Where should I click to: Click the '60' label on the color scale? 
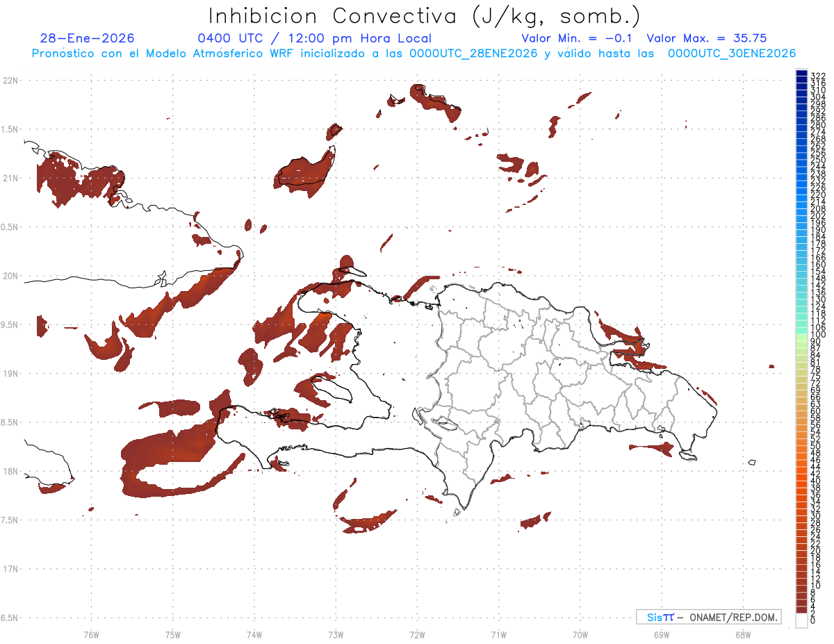point(815,411)
